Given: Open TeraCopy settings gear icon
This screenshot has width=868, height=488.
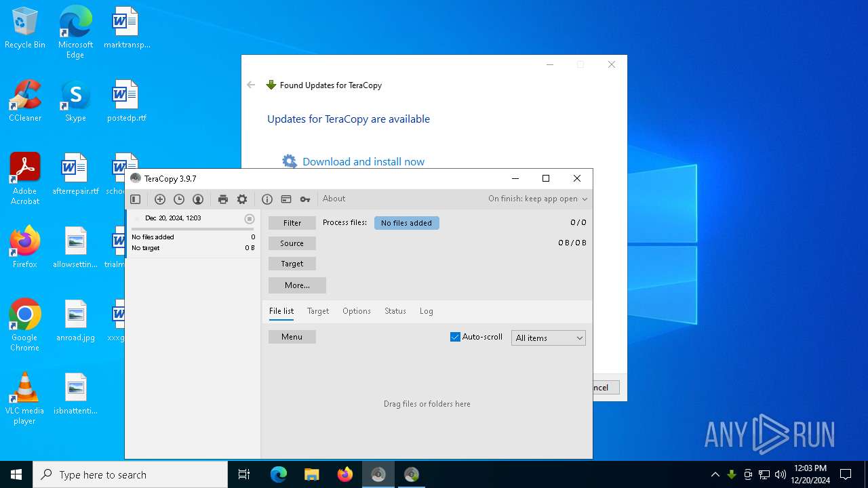Looking at the screenshot, I should pos(242,199).
